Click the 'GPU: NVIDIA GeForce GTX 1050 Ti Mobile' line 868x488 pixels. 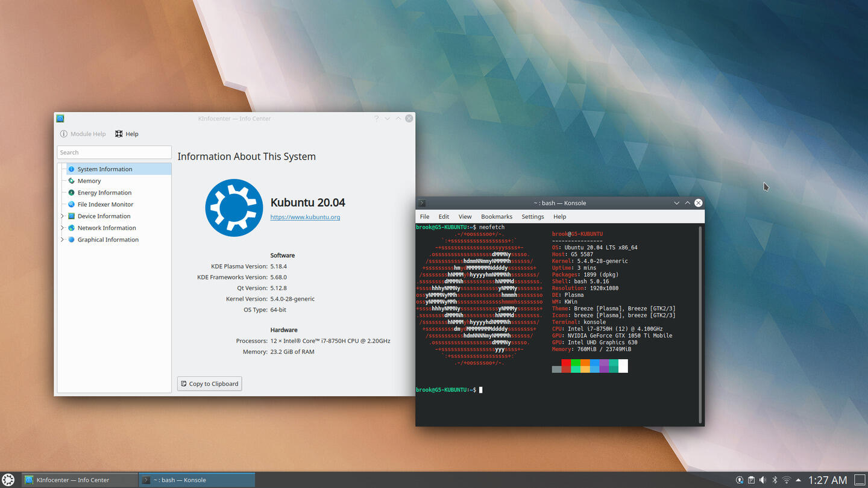point(612,336)
